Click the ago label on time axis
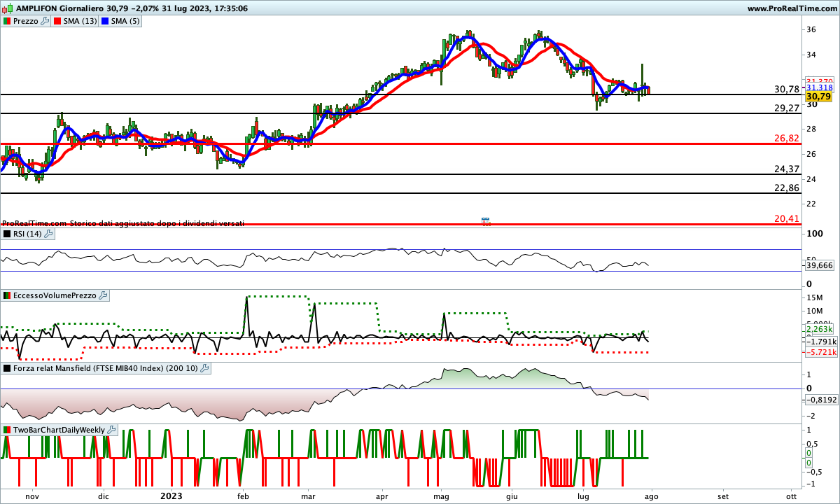Image resolution: width=840 pixels, height=504 pixels. click(x=652, y=496)
